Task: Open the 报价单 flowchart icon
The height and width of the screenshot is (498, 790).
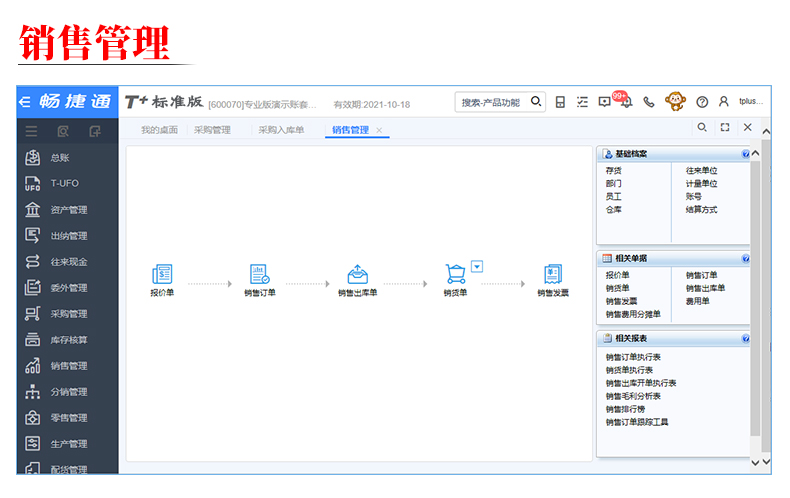Action: click(162, 274)
